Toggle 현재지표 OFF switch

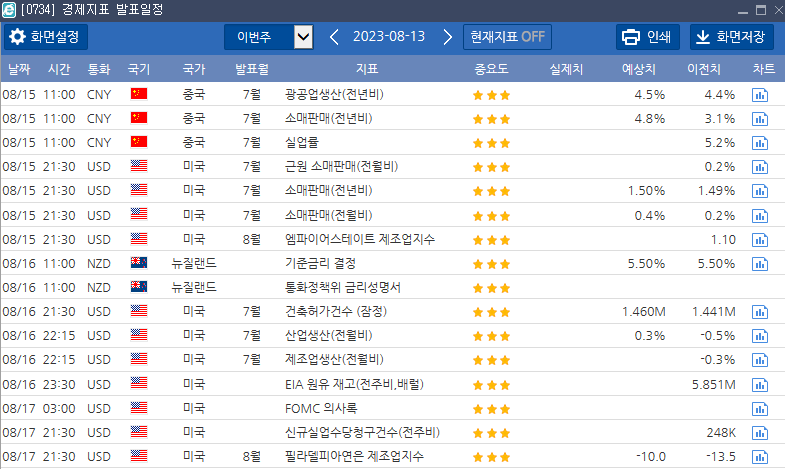(x=507, y=37)
